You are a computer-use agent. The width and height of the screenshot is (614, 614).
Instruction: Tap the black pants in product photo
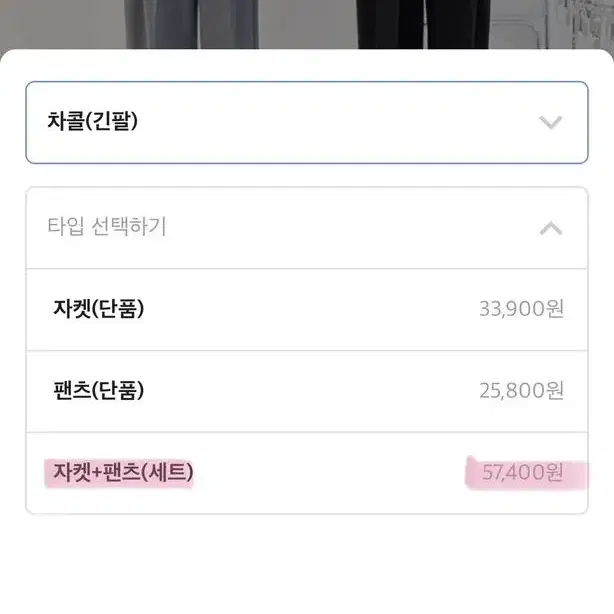tap(423, 24)
